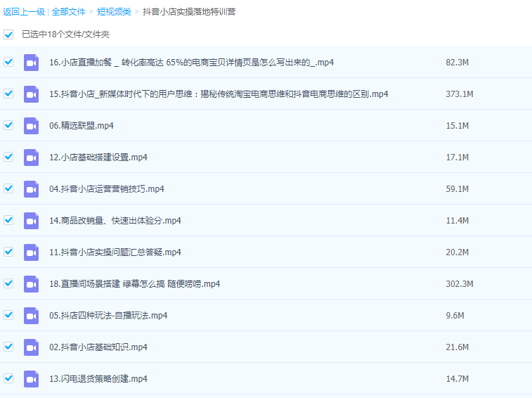Deselect the 05.抖店四种玩法 file checkbox
This screenshot has width=532, height=398.
8,315
